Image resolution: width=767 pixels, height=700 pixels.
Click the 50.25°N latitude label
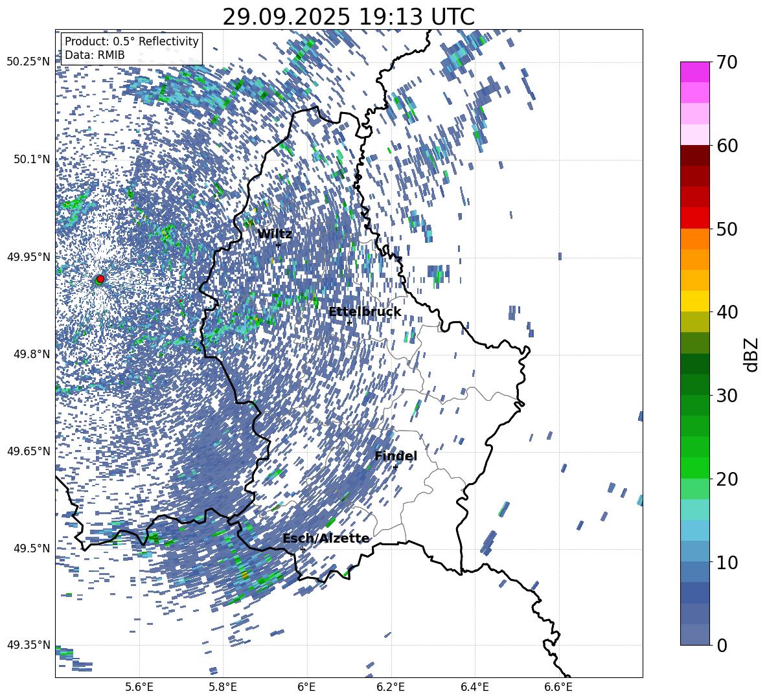coord(29,62)
